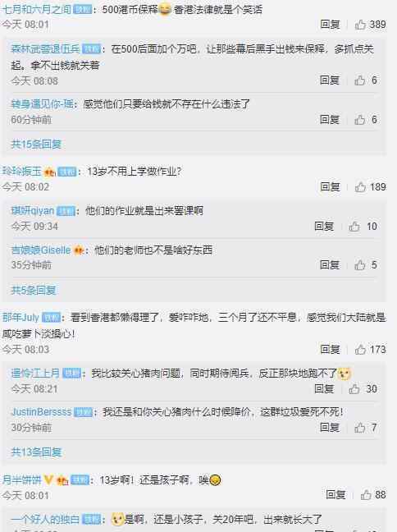This screenshot has width=397, height=532.
Task: Expand 共15条回复 thread
Action: pyautogui.click(x=36, y=144)
